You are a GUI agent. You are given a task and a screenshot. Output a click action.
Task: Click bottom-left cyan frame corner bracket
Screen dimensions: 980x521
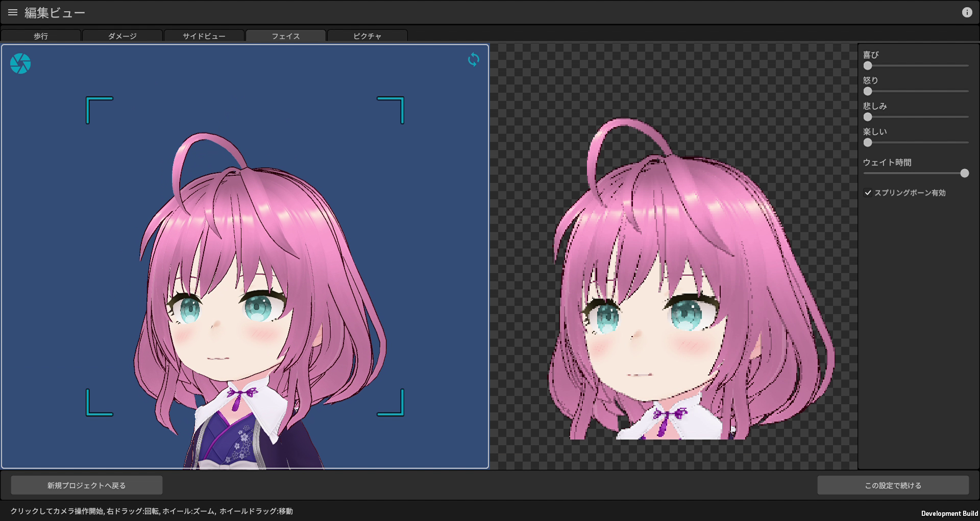point(99,402)
